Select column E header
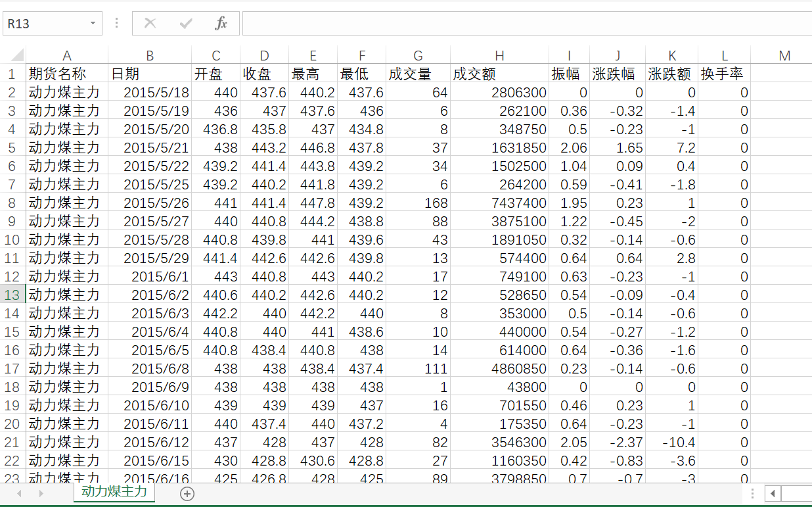Image resolution: width=812 pixels, height=507 pixels. point(313,56)
